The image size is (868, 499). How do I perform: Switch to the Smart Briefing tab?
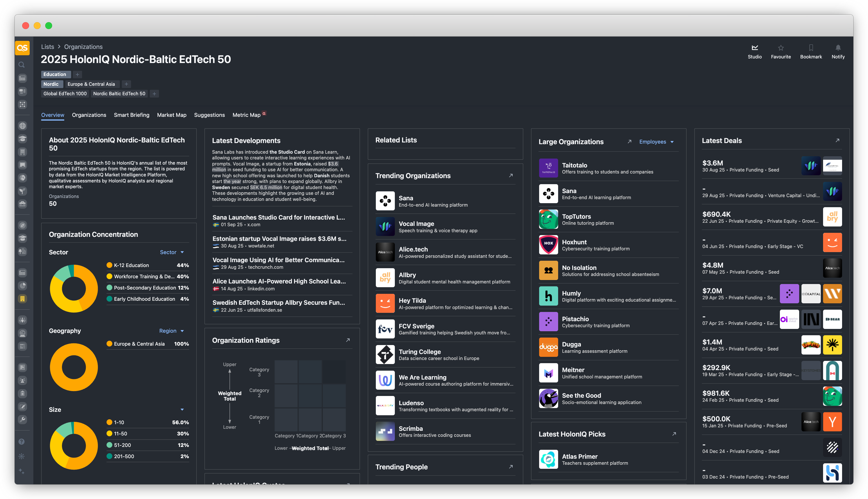[131, 115]
